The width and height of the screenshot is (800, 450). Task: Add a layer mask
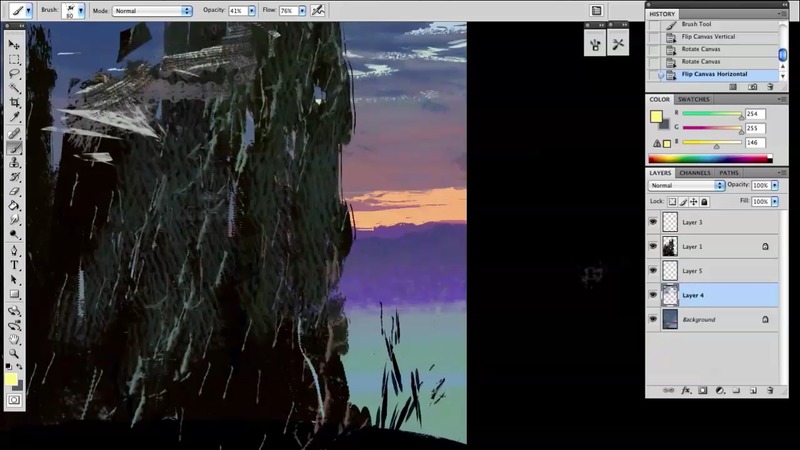point(703,391)
